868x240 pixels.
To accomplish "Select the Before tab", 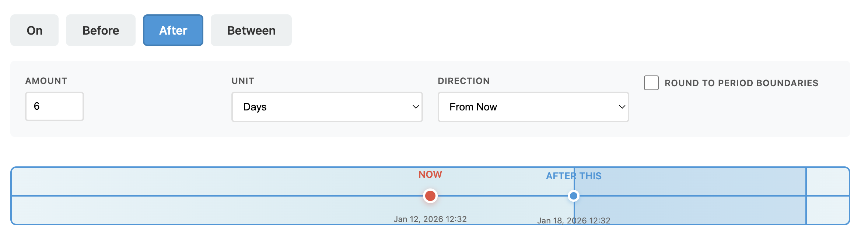I will coord(100,30).
